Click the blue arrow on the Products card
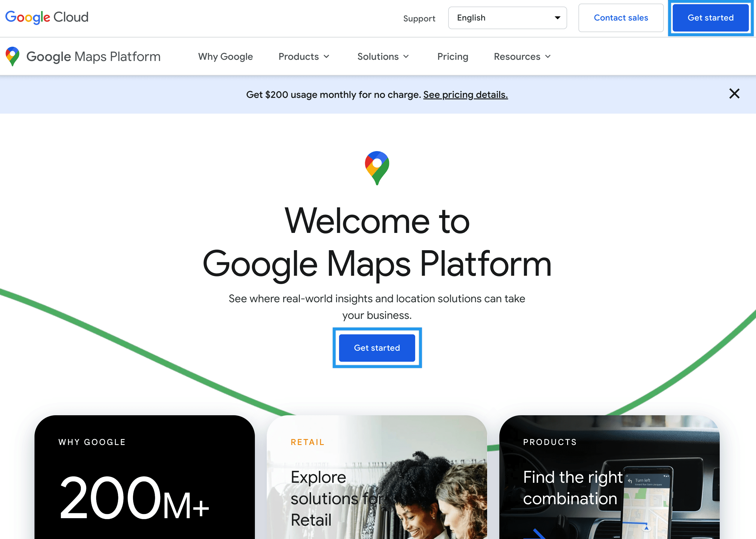Screen dimensions: 756x539 [538, 534]
